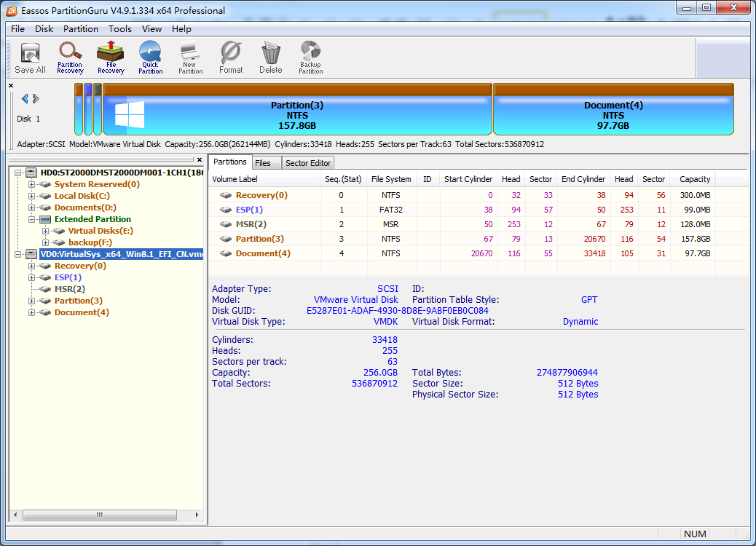Open Partition Recovery tool
Screen dimensions: 756x546
tap(70, 58)
